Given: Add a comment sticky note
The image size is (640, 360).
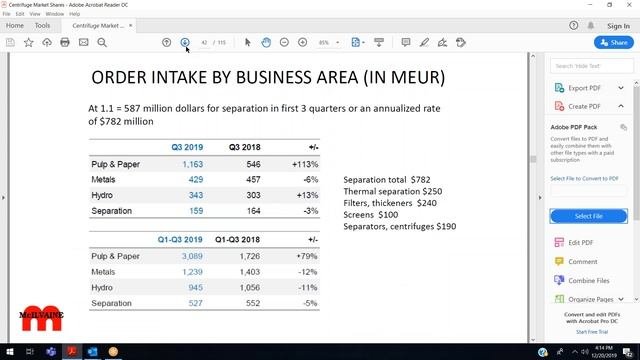Looking at the screenshot, I should pyautogui.click(x=406, y=42).
